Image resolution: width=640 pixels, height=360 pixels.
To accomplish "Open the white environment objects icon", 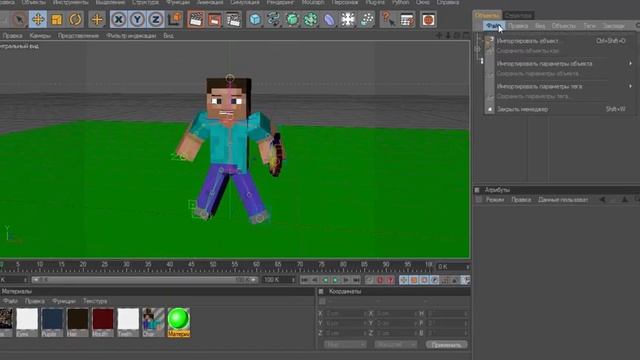I will (x=348, y=19).
